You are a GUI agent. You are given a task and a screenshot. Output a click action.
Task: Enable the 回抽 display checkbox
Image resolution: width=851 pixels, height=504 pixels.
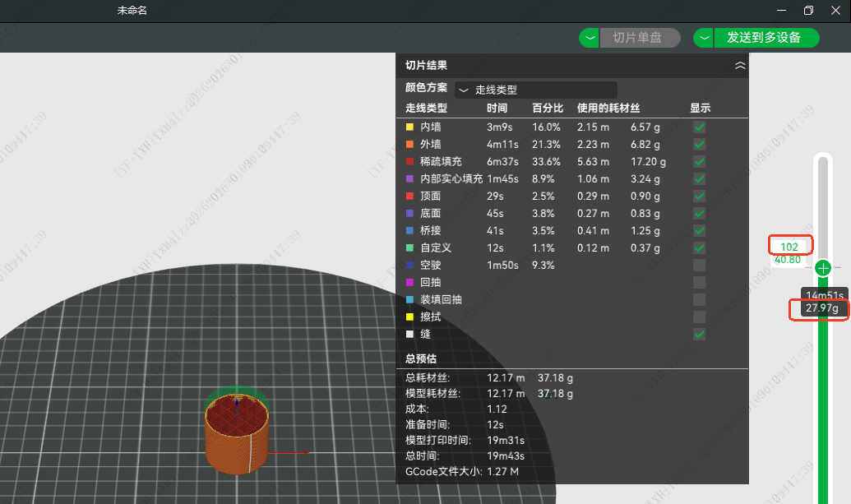pyautogui.click(x=699, y=282)
